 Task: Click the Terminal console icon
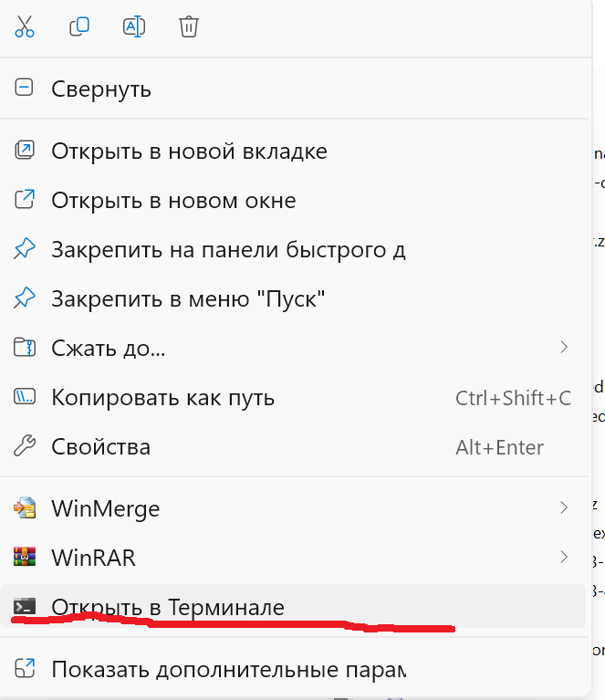pyautogui.click(x=25, y=606)
